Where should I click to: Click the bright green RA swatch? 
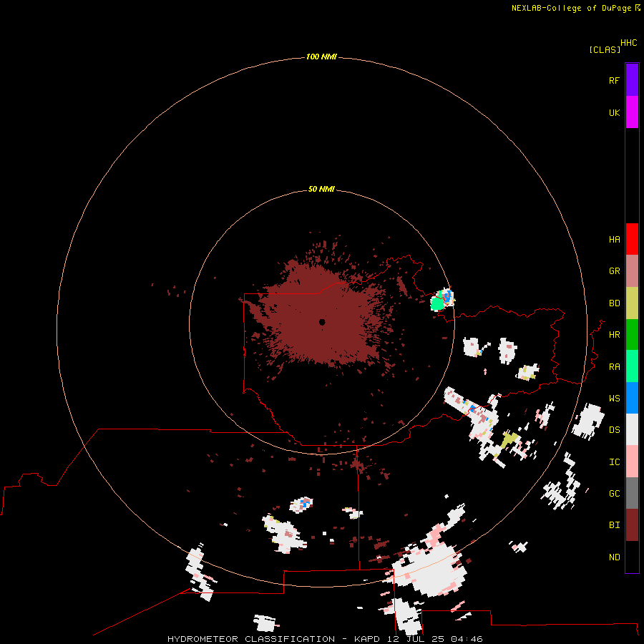(x=632, y=366)
